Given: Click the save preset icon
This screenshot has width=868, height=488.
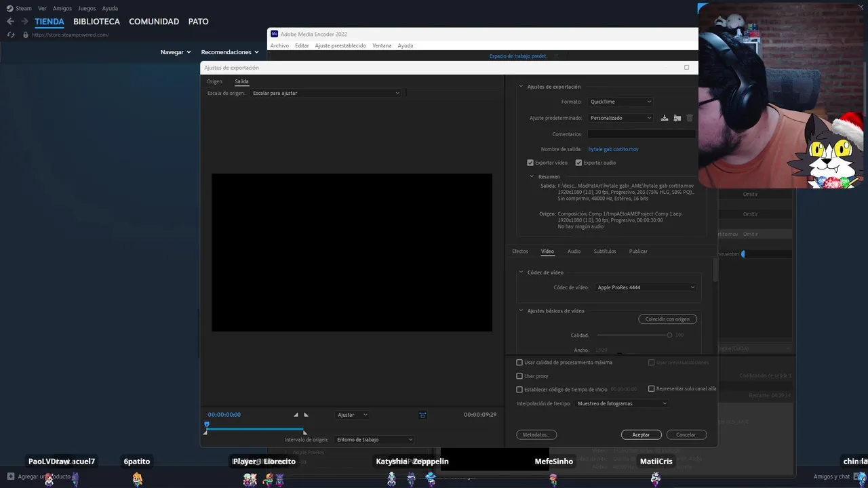Looking at the screenshot, I should point(665,118).
